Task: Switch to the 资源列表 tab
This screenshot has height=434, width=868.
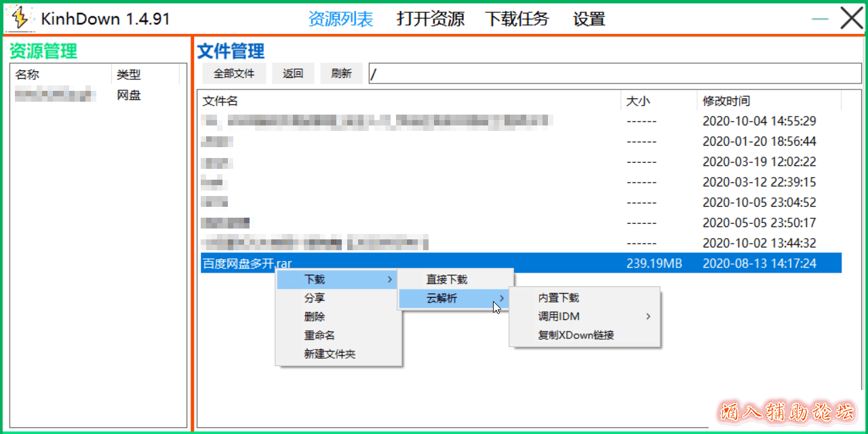Action: 340,19
